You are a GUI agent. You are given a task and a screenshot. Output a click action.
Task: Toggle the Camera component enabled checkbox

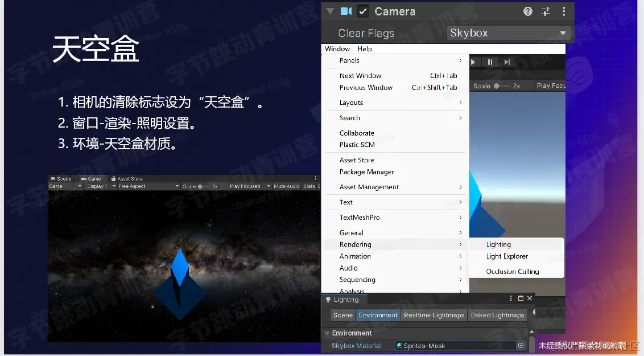(363, 10)
